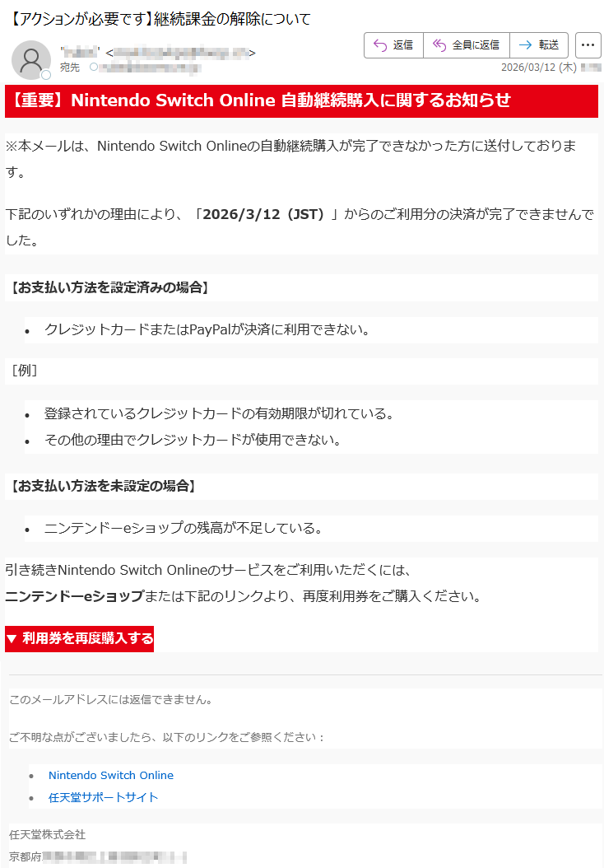
Task: Click the reply-all double arrow icon
Action: tap(439, 44)
